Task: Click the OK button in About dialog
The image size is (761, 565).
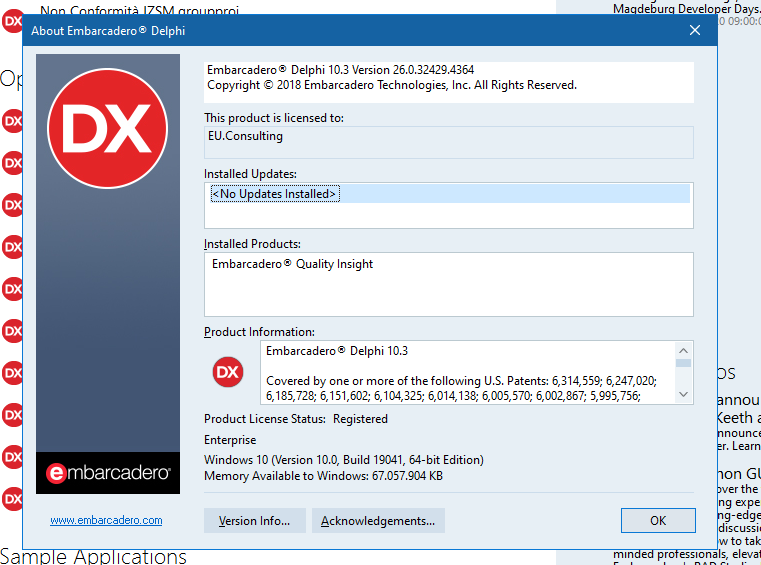Action: (x=658, y=520)
